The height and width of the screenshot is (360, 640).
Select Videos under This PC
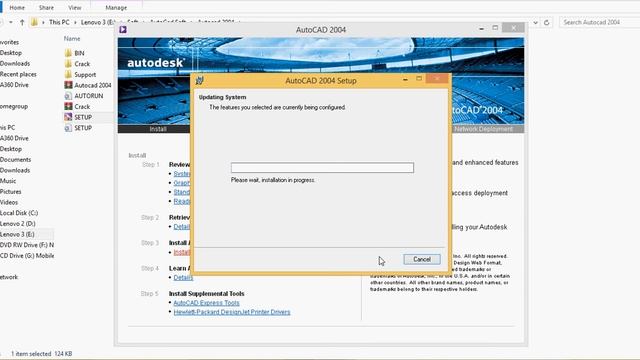(9, 202)
